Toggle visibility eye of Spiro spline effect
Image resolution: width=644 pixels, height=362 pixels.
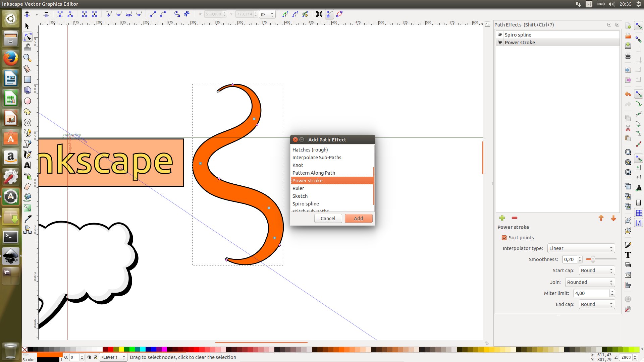click(500, 35)
